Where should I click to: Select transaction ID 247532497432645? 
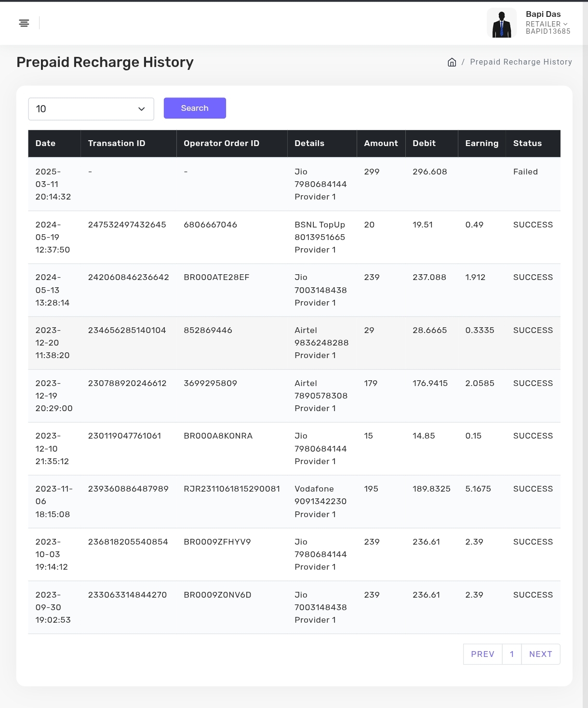(127, 225)
